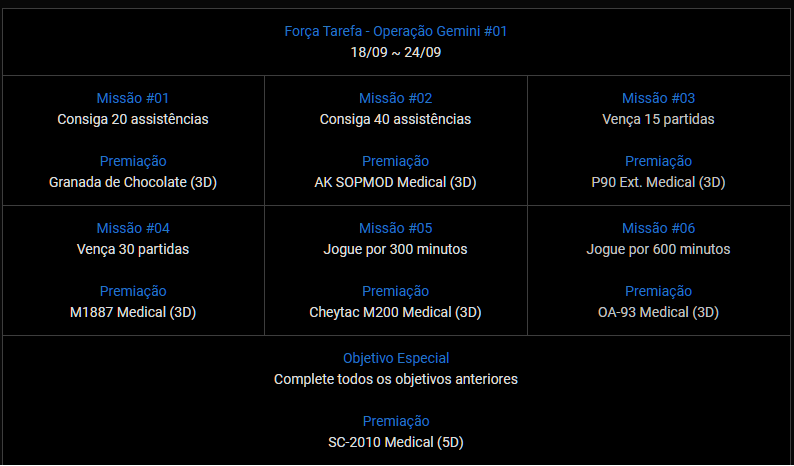Select the date range 18/09 ~ 24/09
Viewport: 794px width, 466px height.
coord(395,52)
